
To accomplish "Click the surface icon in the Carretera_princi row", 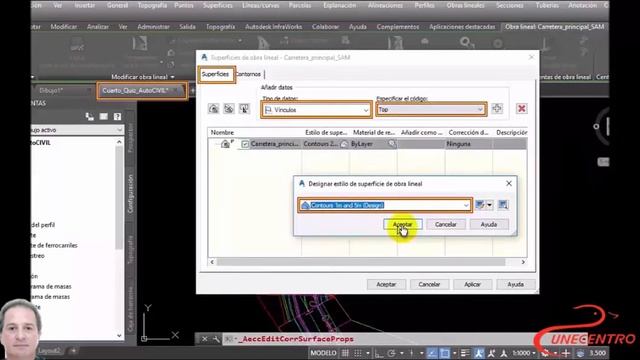I will click(x=225, y=144).
